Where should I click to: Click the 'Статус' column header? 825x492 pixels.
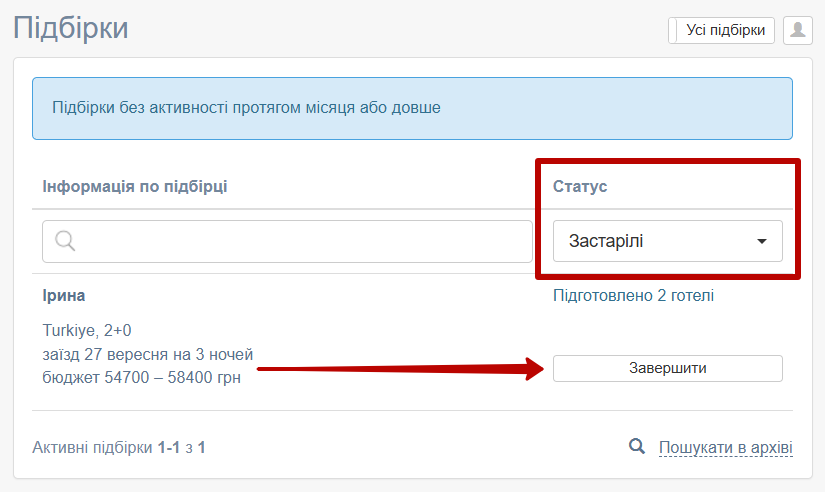click(580, 187)
